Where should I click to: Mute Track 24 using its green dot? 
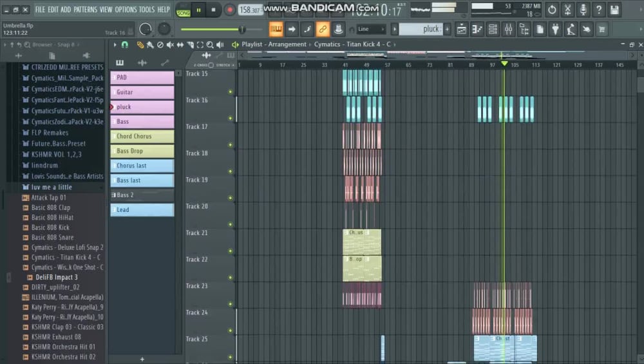(x=231, y=330)
